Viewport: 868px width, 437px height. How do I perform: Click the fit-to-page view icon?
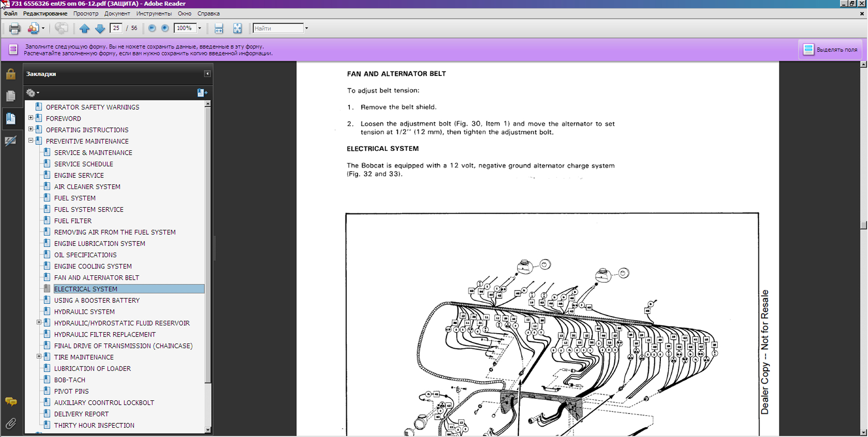click(238, 28)
